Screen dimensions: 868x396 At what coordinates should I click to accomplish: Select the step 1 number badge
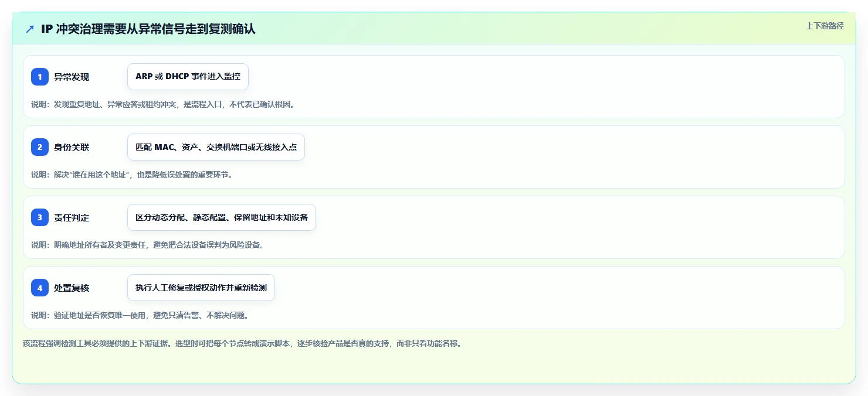[x=40, y=77]
